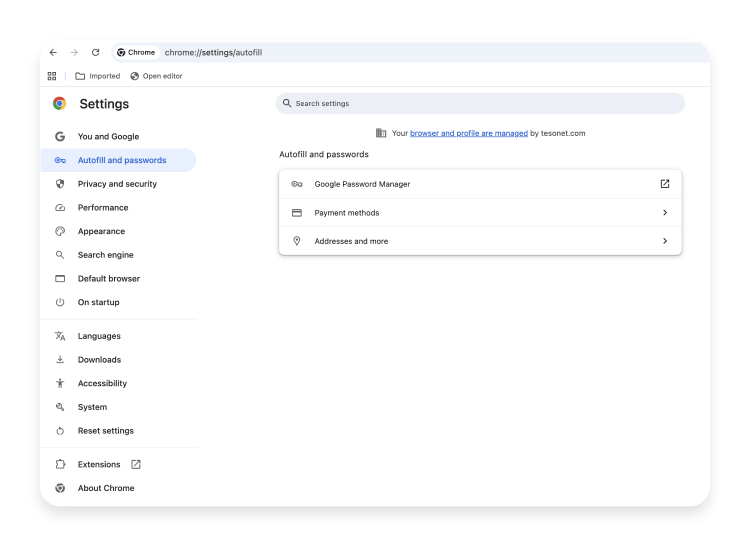Open Performance settings
Screen dimensions: 750x547
pyautogui.click(x=119, y=208)
